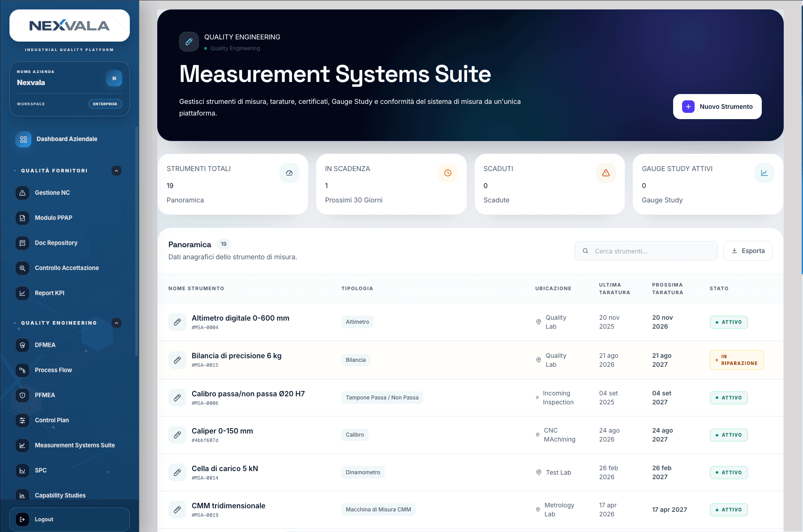Viewport: 803px width, 532px height.
Task: Click the Enterprise workspace badge
Action: tap(105, 104)
